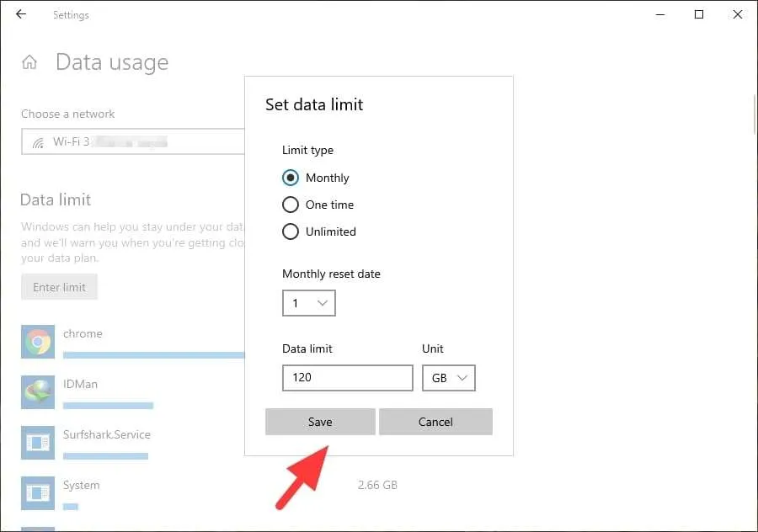Close the Settings window
758x532 pixels.
pyautogui.click(x=738, y=14)
